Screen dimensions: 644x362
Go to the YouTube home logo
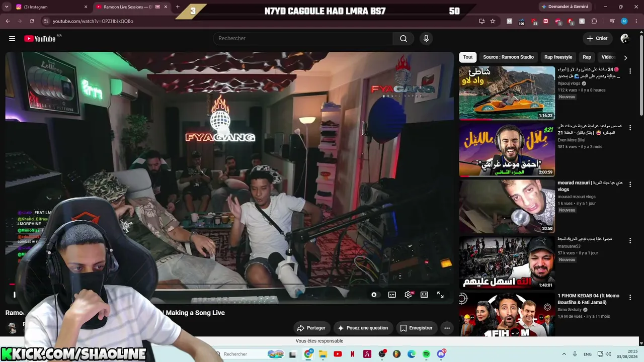pyautogui.click(x=40, y=39)
